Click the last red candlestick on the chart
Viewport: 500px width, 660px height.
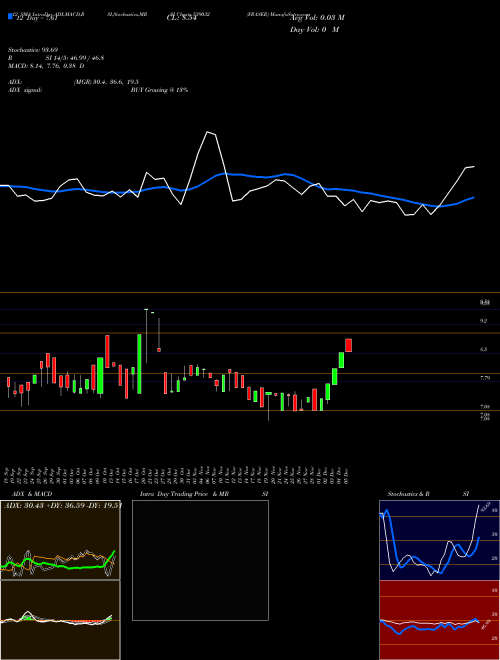(x=348, y=345)
